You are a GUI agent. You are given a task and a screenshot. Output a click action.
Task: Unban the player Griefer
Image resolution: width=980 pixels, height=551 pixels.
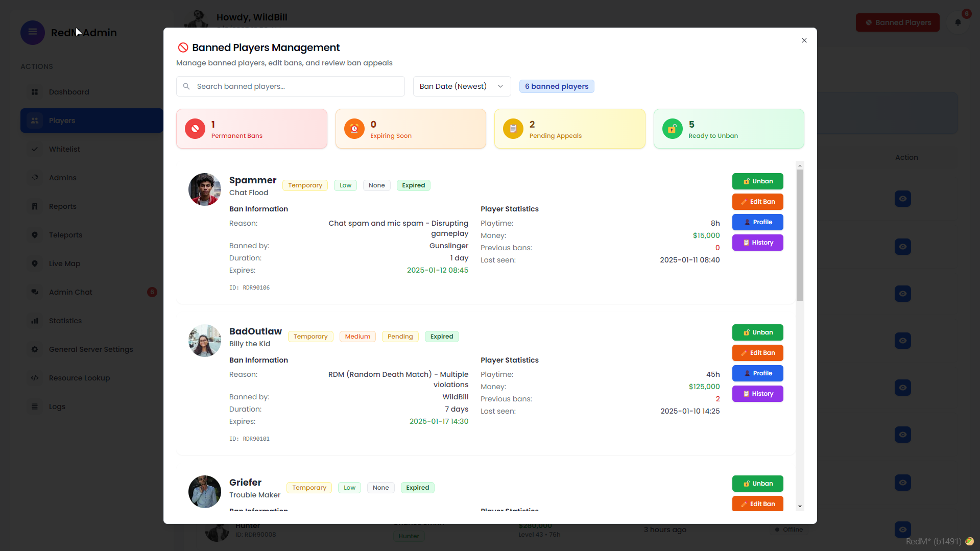[x=757, y=484]
